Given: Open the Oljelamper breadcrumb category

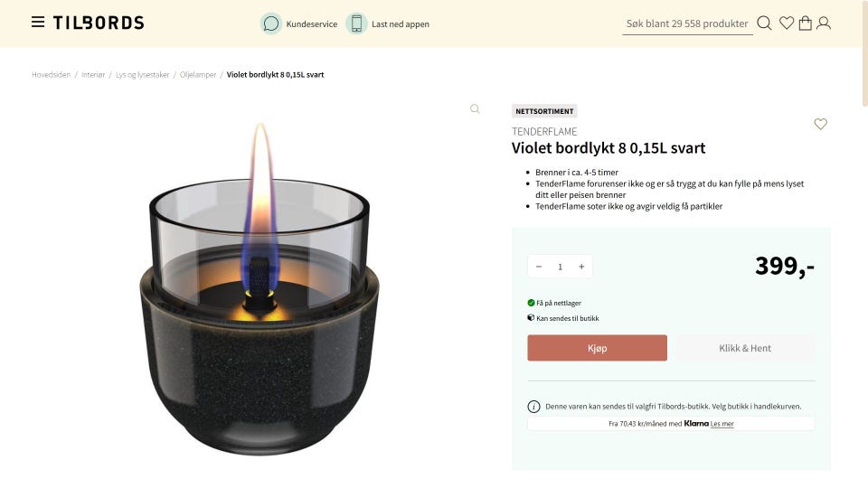Looking at the screenshot, I should (198, 75).
